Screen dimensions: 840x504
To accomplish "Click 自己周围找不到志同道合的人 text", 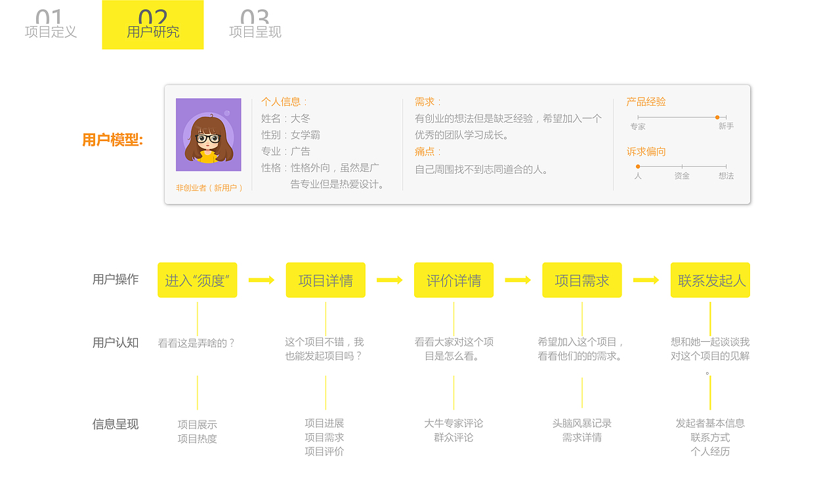I will (x=482, y=169).
